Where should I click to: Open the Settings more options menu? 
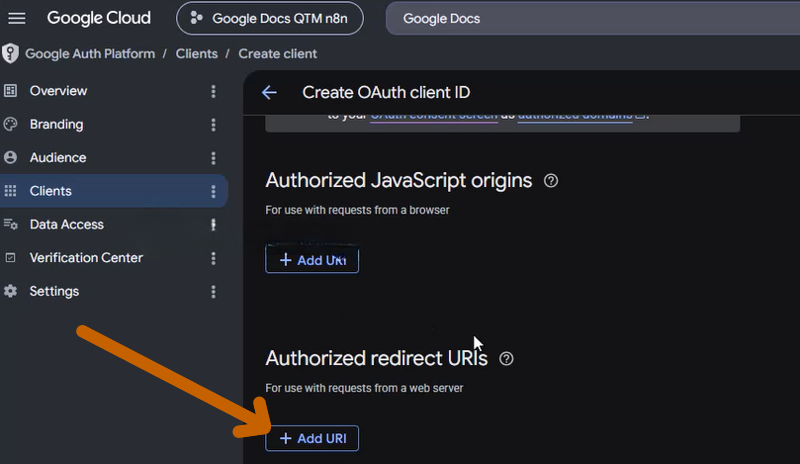(213, 292)
